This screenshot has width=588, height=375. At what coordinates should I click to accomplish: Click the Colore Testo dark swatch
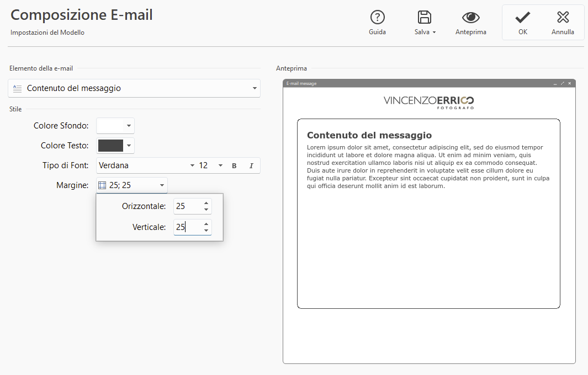[x=110, y=146]
